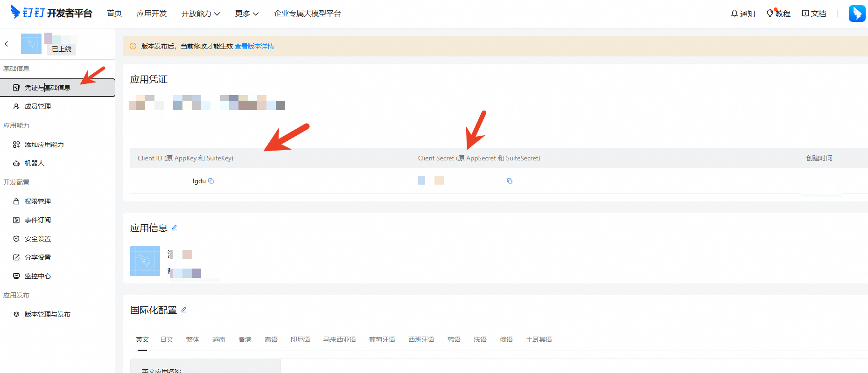Click the Client Secret column header
The image size is (868, 373).
[479, 158]
